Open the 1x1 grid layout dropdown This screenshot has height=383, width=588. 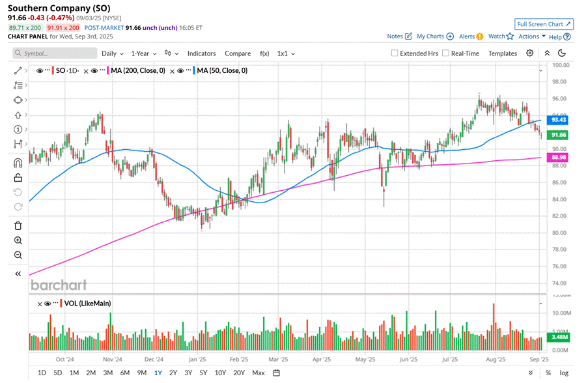pos(286,53)
